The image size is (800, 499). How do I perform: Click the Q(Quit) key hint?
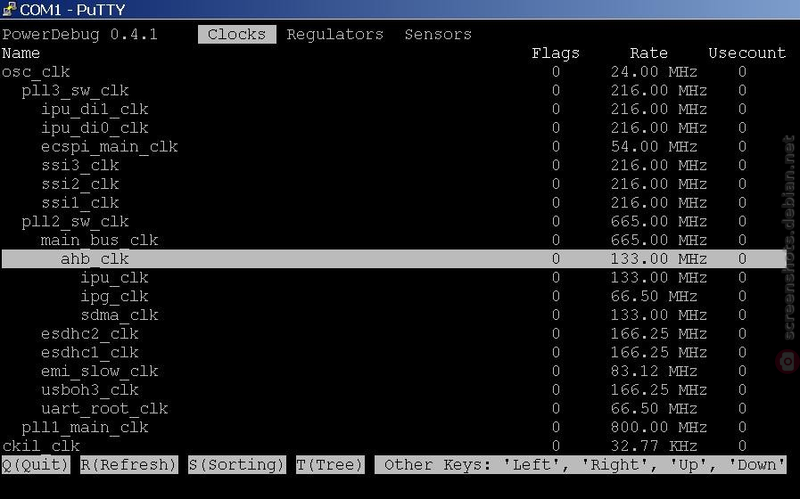click(x=35, y=465)
